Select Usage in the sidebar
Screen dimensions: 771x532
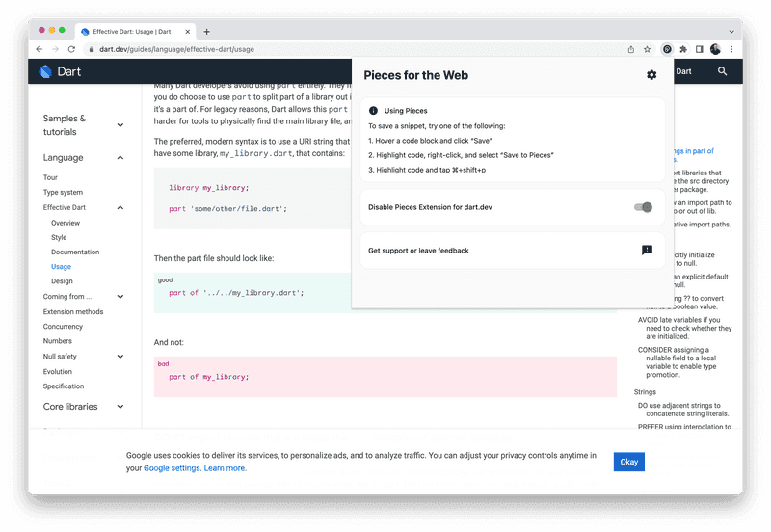[61, 267]
